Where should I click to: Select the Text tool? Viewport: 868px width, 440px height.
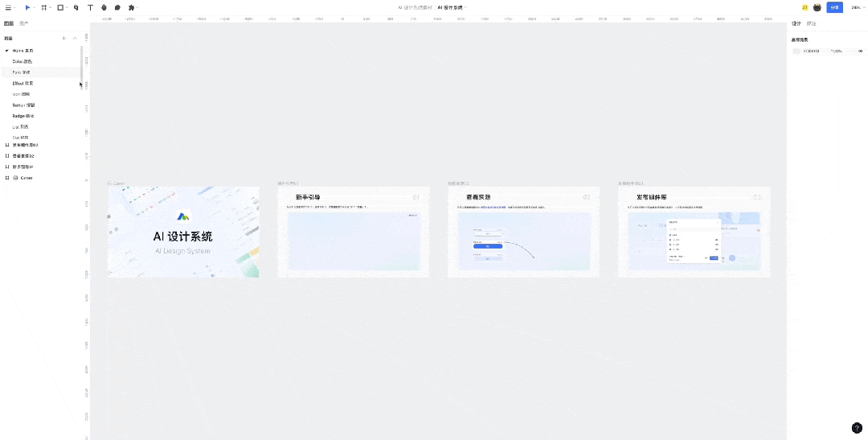(x=90, y=7)
